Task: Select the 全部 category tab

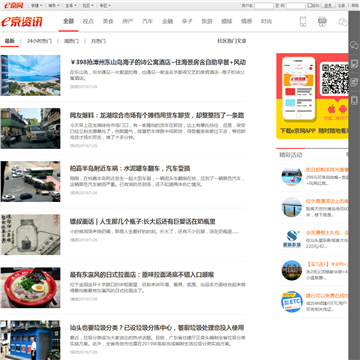Action: (x=68, y=21)
